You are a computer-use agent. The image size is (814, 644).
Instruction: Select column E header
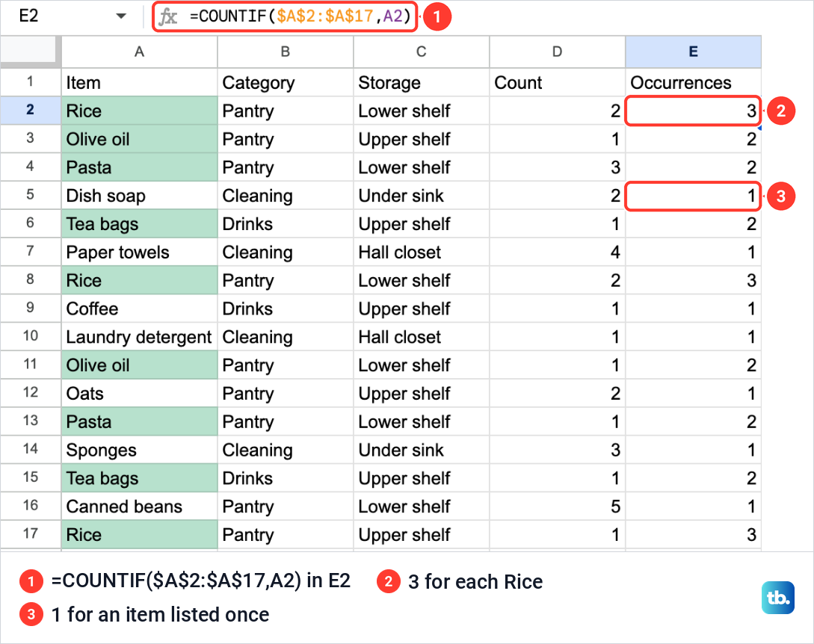click(x=693, y=52)
